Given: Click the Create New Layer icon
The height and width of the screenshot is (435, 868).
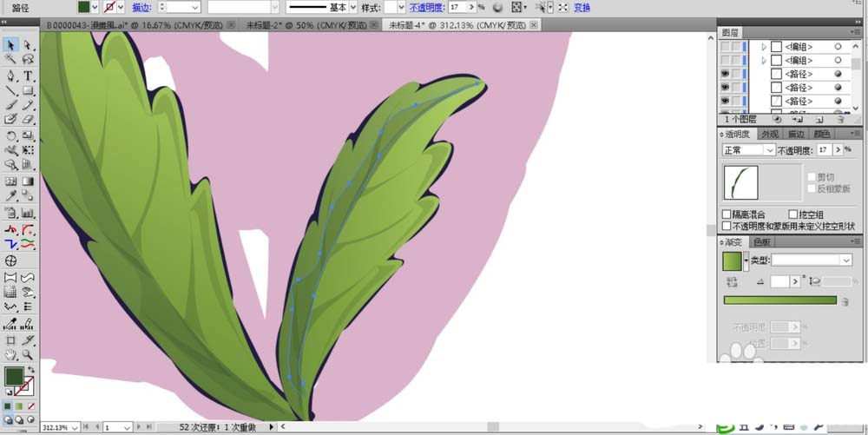Looking at the screenshot, I should [x=819, y=119].
